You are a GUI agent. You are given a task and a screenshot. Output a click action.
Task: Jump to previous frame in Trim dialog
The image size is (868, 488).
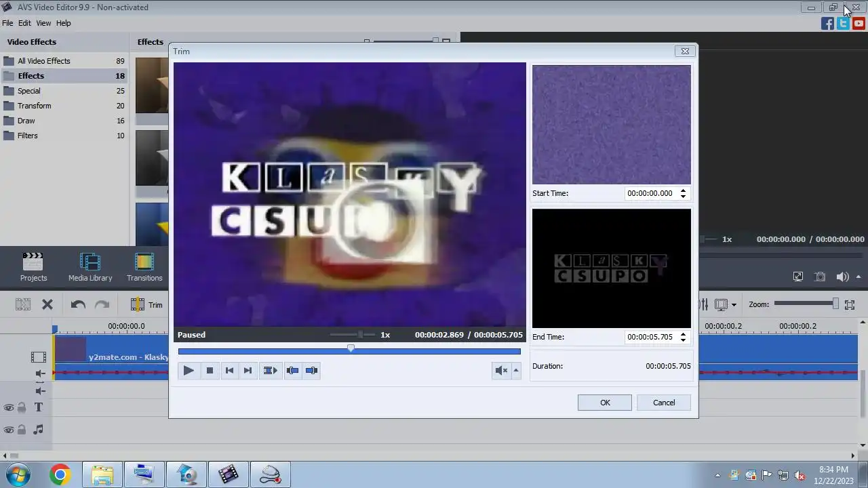point(229,371)
